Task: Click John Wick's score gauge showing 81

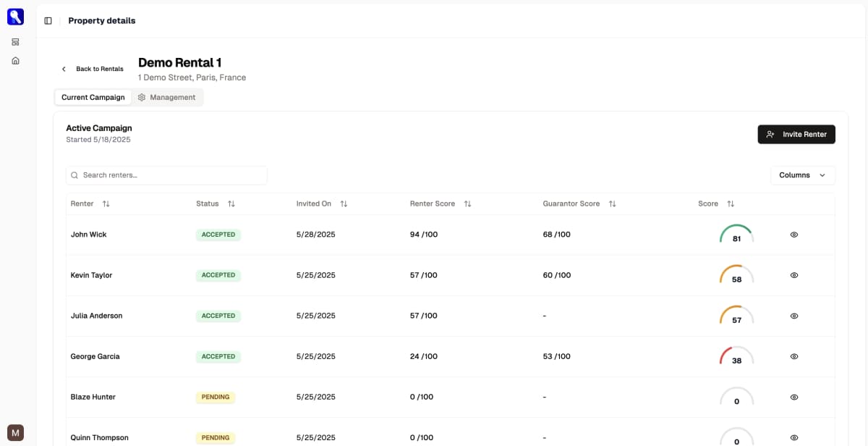Action: point(736,235)
